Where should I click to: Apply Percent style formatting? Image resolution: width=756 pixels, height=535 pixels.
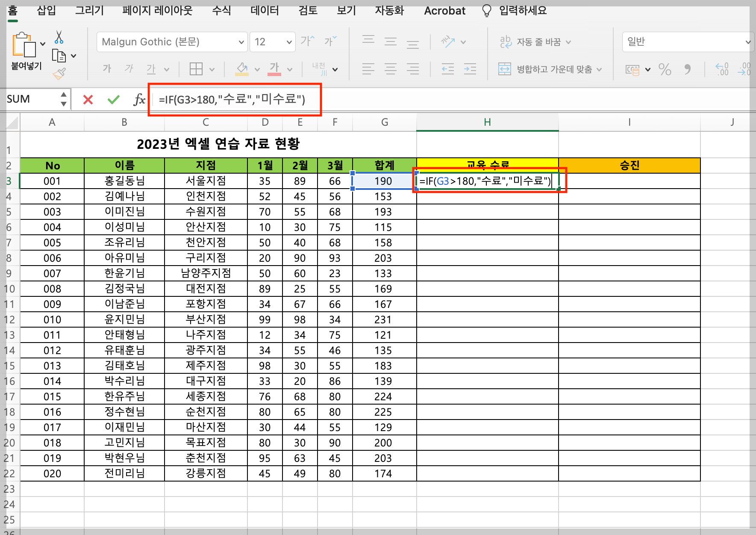pos(665,69)
